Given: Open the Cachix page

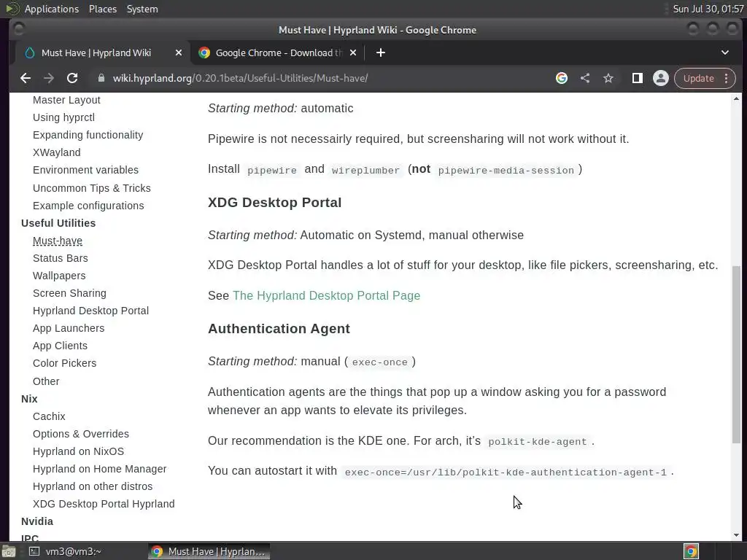Looking at the screenshot, I should tap(49, 416).
